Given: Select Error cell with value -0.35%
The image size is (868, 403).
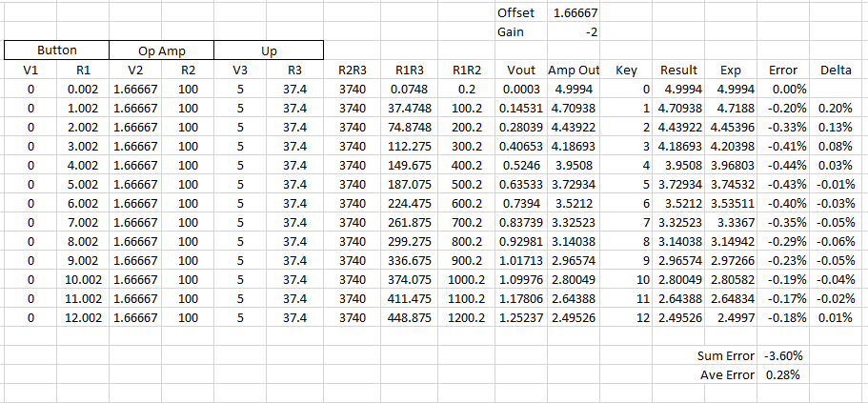Looking at the screenshot, I should (783, 223).
